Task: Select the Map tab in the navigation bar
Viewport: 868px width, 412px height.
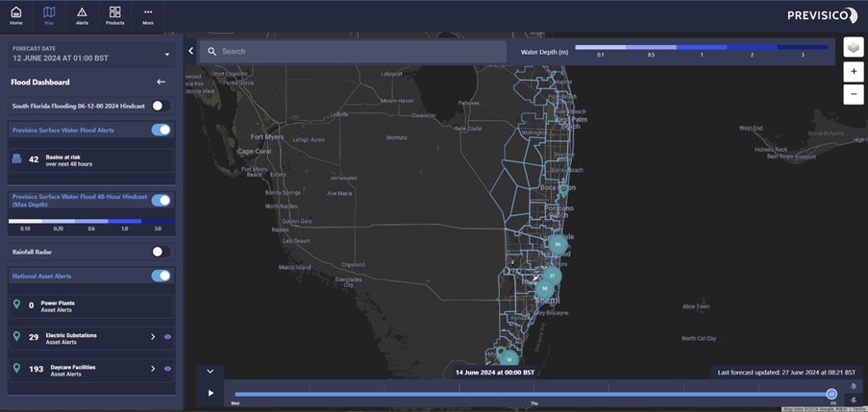Action: click(x=49, y=16)
